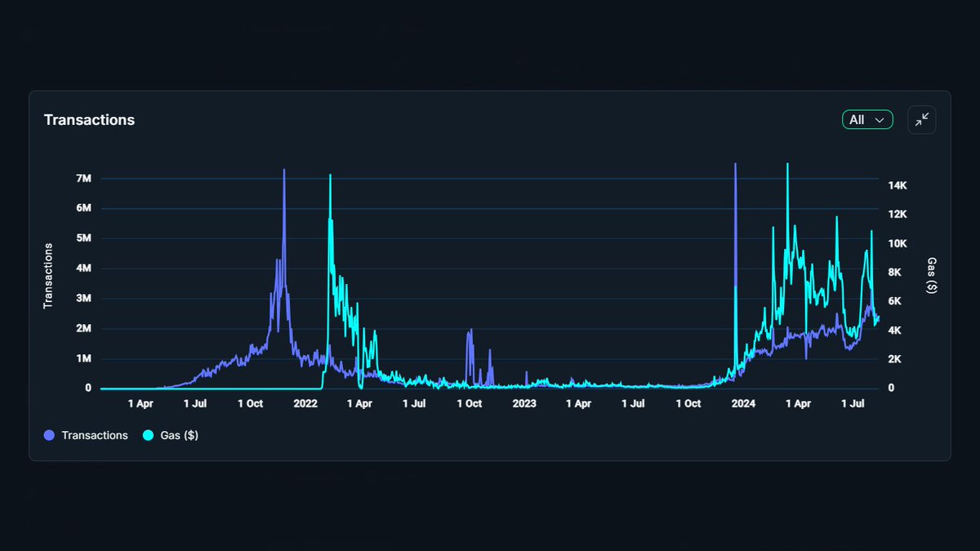
Task: Toggle the Transactions series in the legend
Action: pyautogui.click(x=87, y=435)
